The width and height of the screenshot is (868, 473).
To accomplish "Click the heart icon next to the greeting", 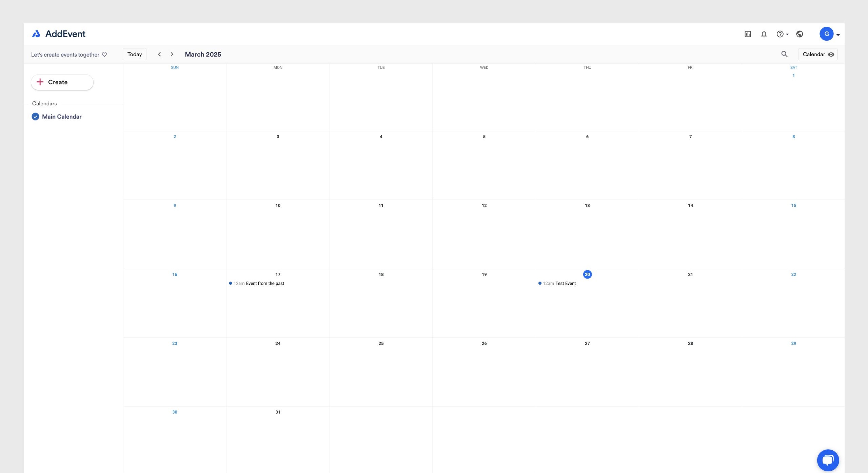I will tap(104, 55).
